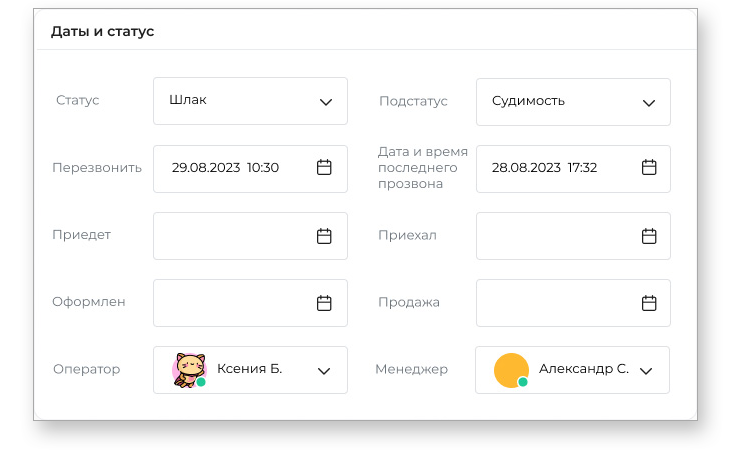
Task: Open calendar picker for Продажа
Action: tap(648, 303)
